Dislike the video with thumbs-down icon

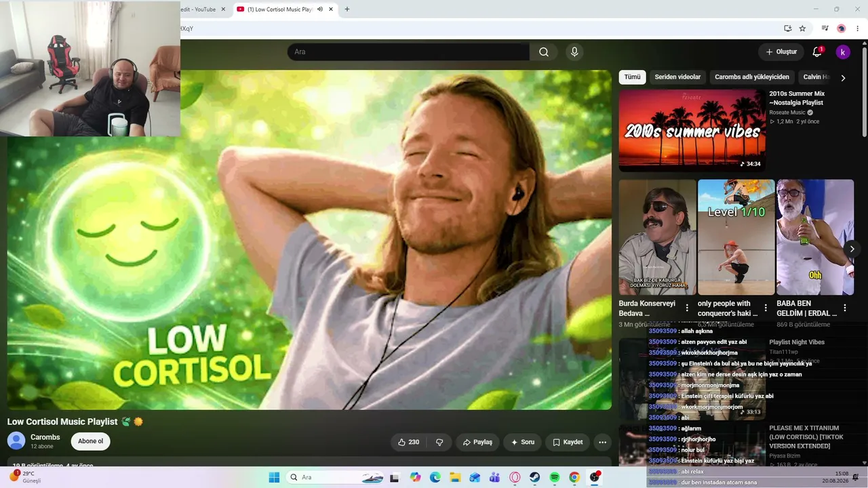point(439,443)
